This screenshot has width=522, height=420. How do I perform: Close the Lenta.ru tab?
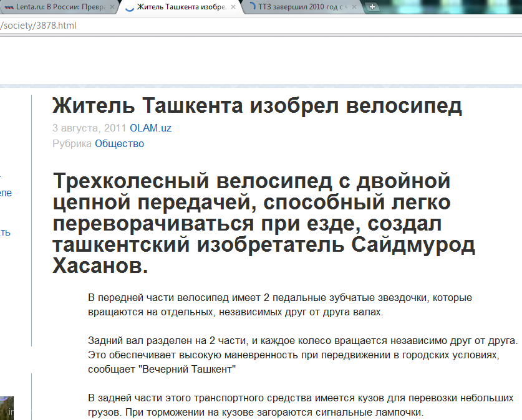[x=112, y=7]
